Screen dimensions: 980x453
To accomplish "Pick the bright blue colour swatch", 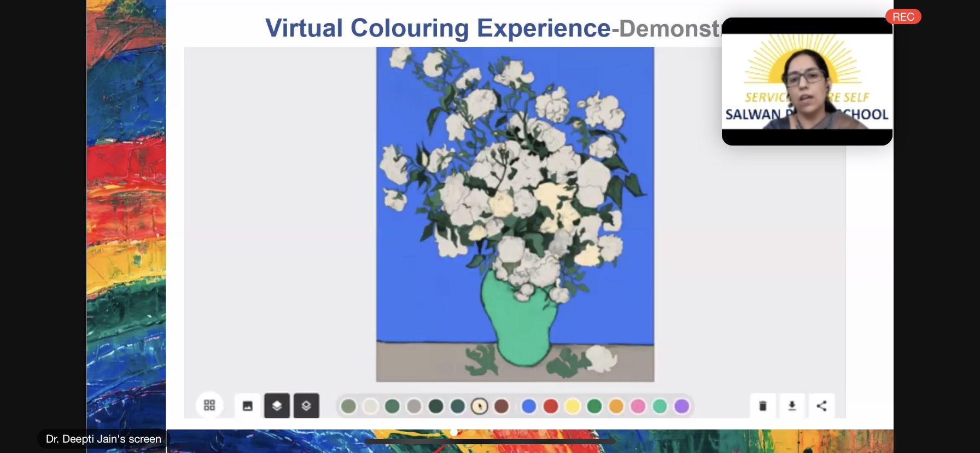I will [529, 406].
